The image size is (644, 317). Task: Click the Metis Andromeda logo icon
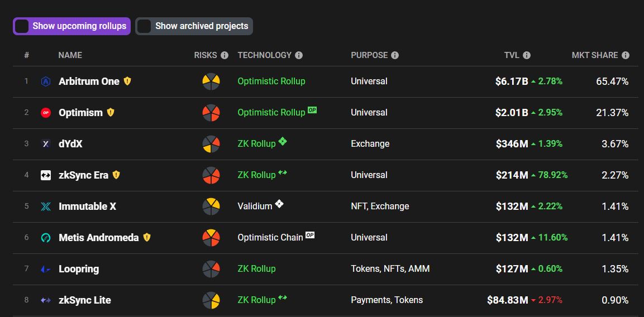46,237
